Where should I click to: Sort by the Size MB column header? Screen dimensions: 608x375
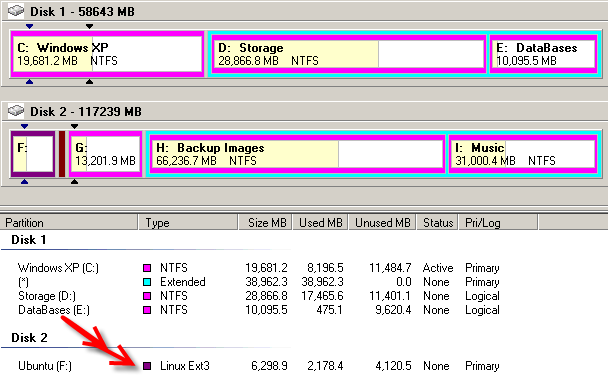pos(265,223)
